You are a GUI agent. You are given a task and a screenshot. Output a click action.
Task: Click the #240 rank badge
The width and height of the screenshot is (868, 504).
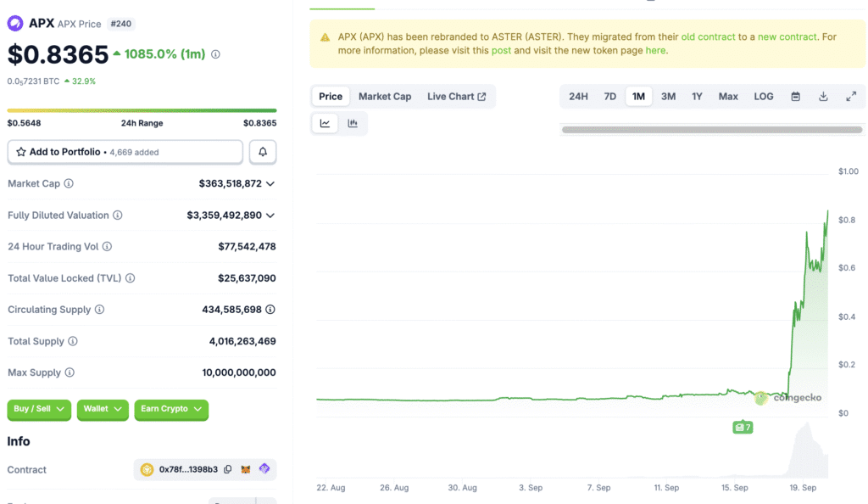[120, 24]
